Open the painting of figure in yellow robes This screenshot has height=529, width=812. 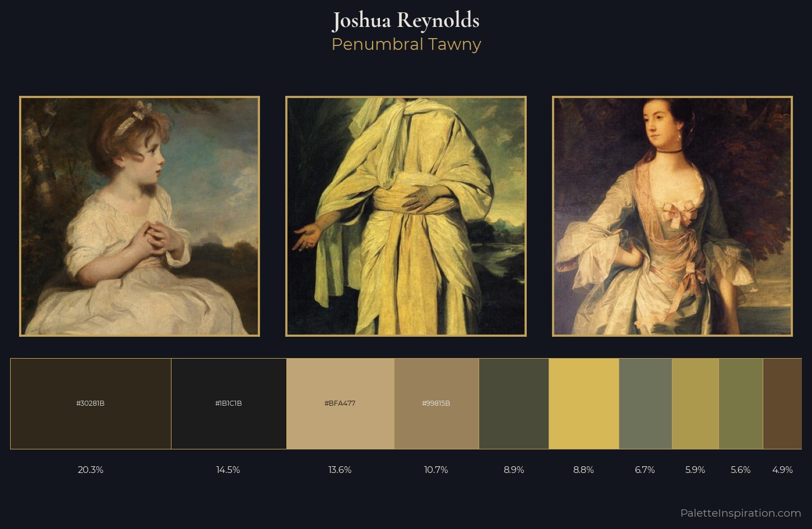(406, 216)
